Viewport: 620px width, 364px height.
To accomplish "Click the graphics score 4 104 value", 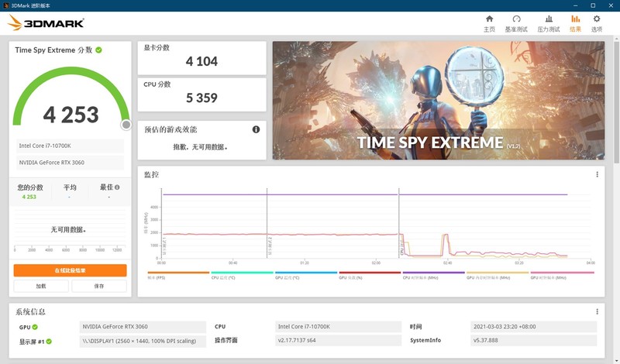I will [201, 61].
